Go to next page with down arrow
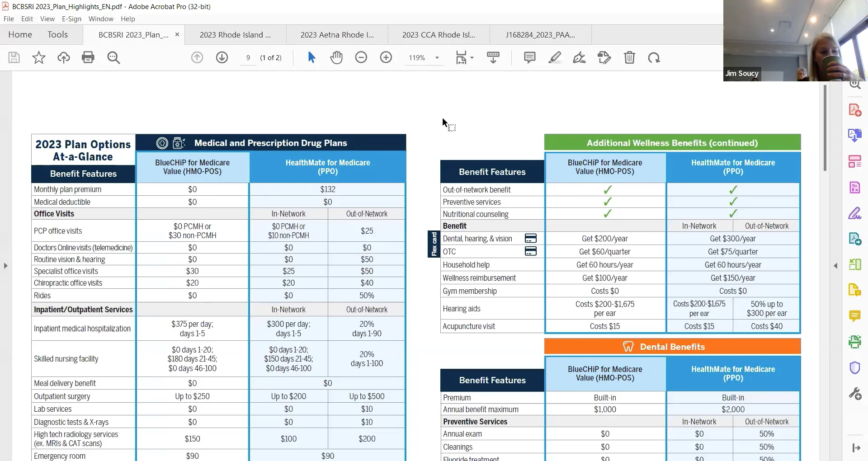Screen dimensions: 868x461 (x=222, y=57)
